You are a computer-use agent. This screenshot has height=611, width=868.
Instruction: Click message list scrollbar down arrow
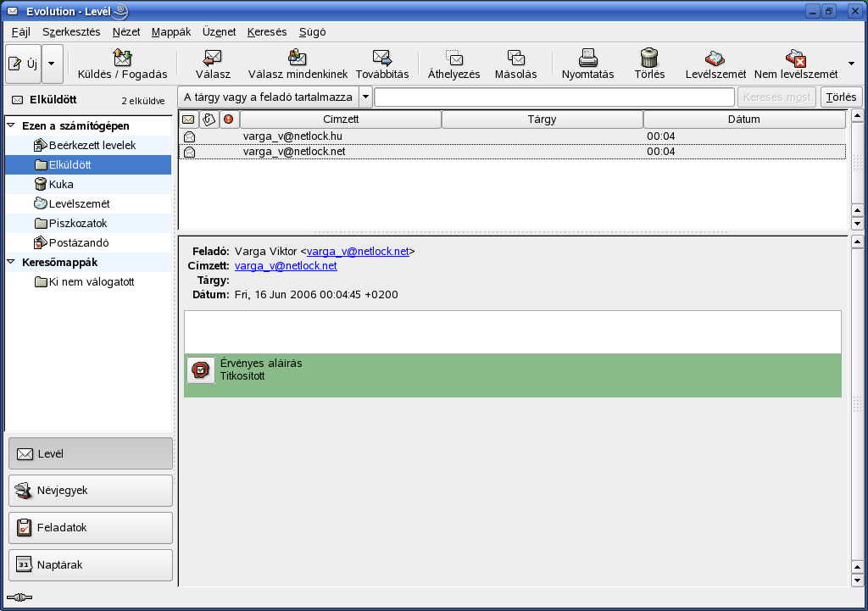[x=857, y=224]
